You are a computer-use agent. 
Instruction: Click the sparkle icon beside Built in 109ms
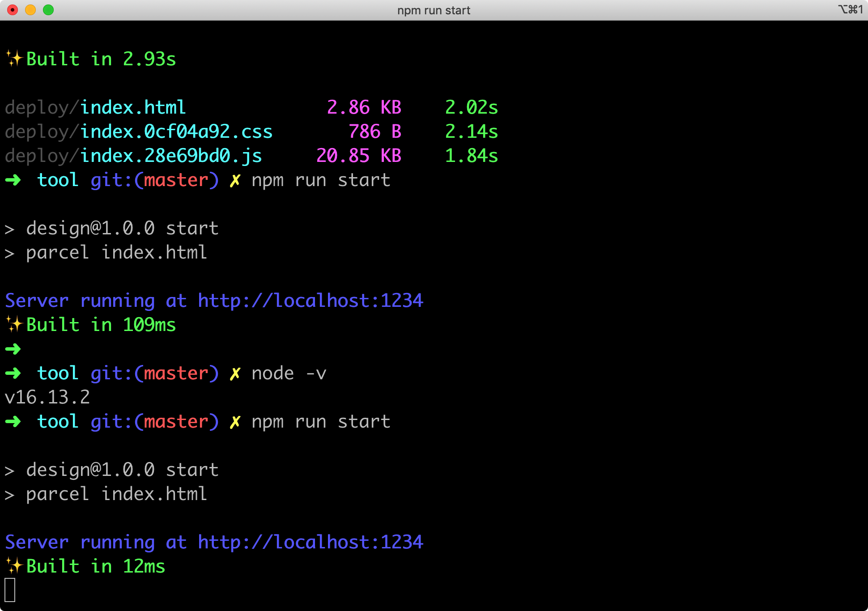click(x=14, y=324)
